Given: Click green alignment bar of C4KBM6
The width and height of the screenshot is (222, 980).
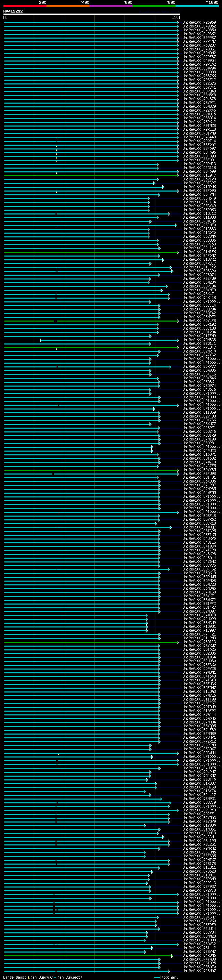Looking at the screenshot, I should (88, 956).
